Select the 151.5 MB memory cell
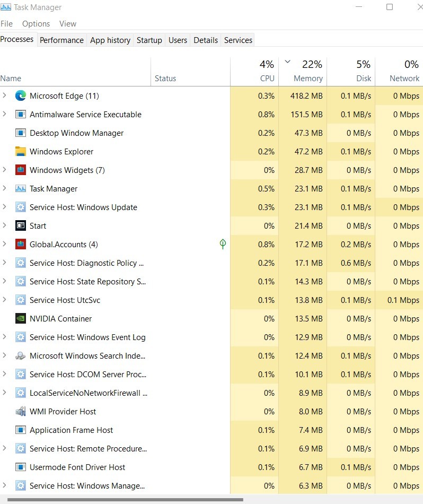Screen dimensions: 423x504 (303, 115)
